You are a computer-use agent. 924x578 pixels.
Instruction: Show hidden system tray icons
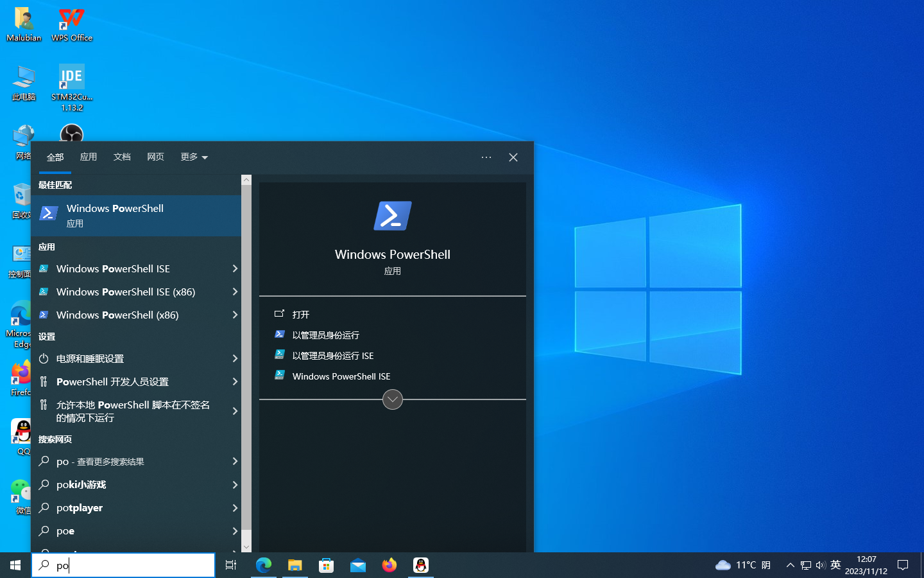(x=790, y=565)
